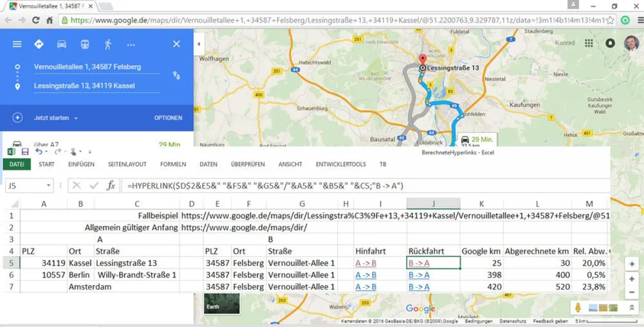Select the public transit travel mode icon
The height and width of the screenshot is (327, 644).
[84, 44]
